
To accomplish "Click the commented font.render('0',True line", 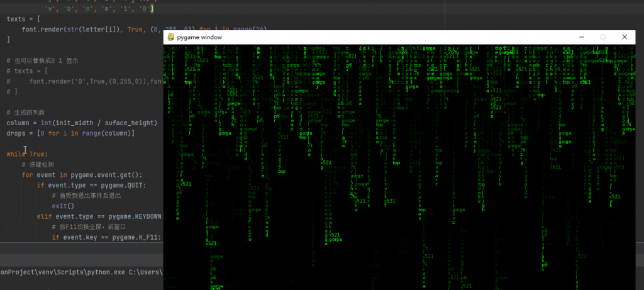I will [85, 81].
